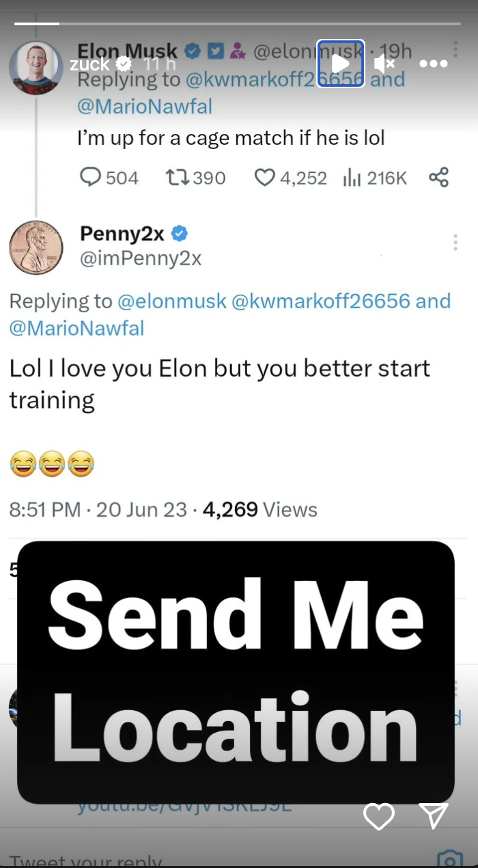Open the story more options menu
The image size is (478, 868).
coord(433,64)
